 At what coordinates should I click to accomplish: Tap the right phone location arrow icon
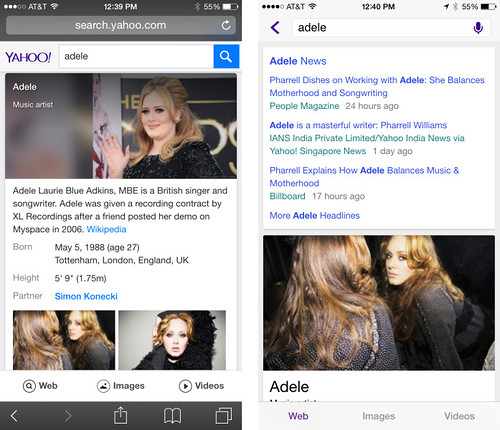pos(446,6)
